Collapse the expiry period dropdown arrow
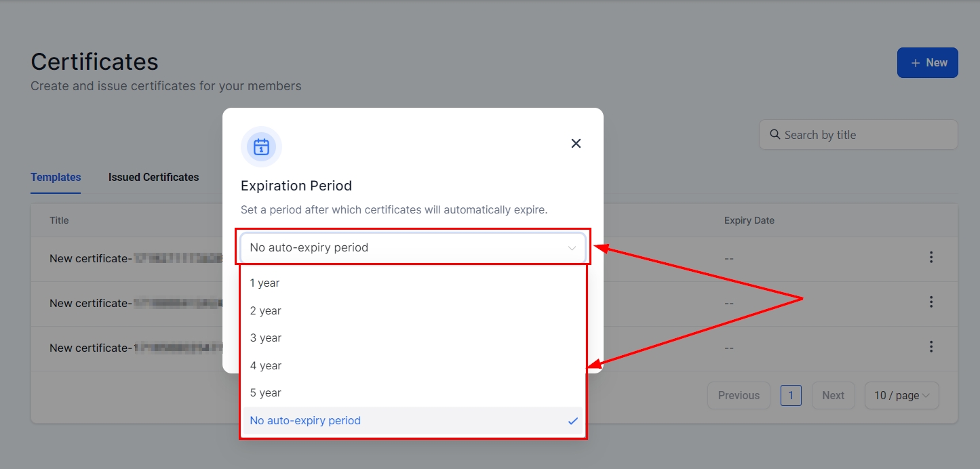The width and height of the screenshot is (980, 469). pos(572,248)
